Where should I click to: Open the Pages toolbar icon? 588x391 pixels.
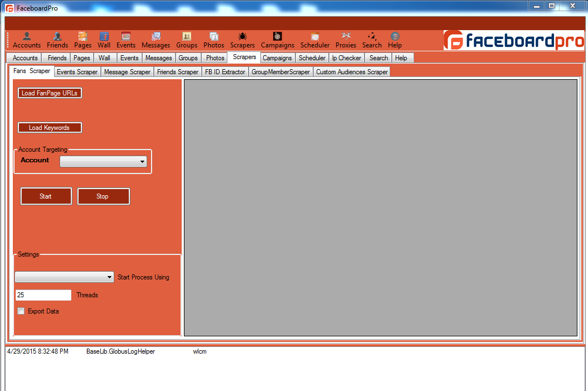point(82,41)
